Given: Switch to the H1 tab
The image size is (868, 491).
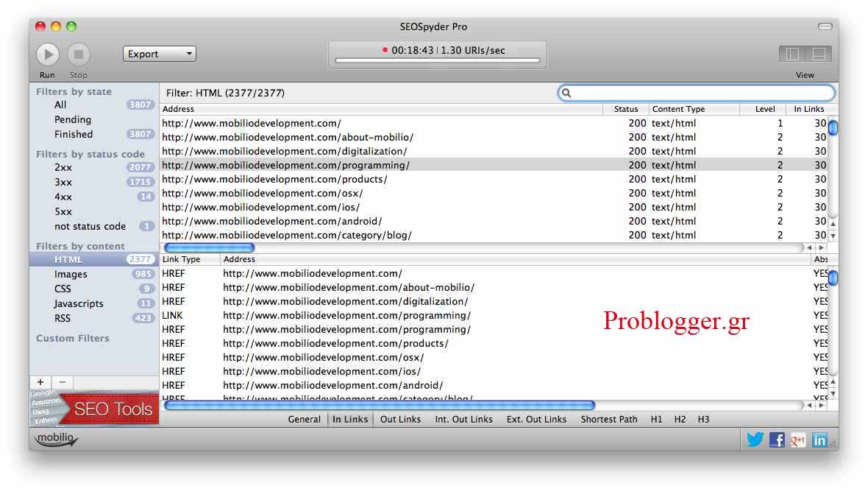Looking at the screenshot, I should coord(657,420).
